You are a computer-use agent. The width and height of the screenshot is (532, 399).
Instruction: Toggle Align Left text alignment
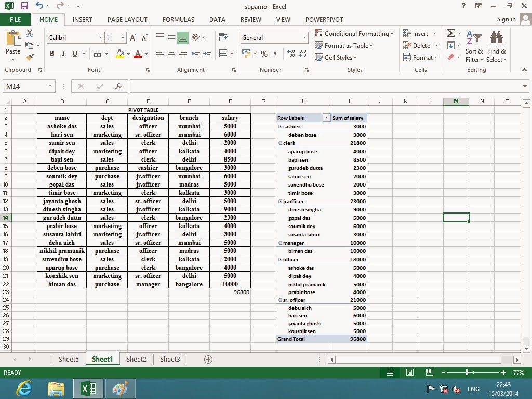pos(160,54)
